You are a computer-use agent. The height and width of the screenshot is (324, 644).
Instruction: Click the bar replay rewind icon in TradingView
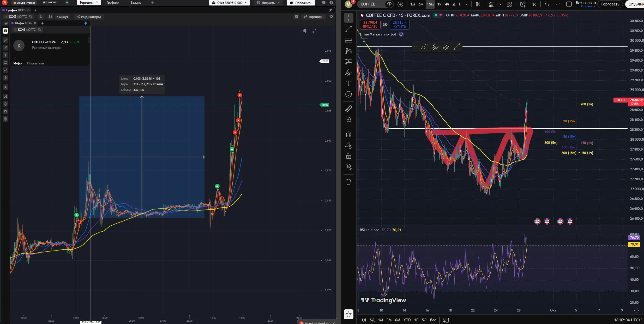pos(534,4)
